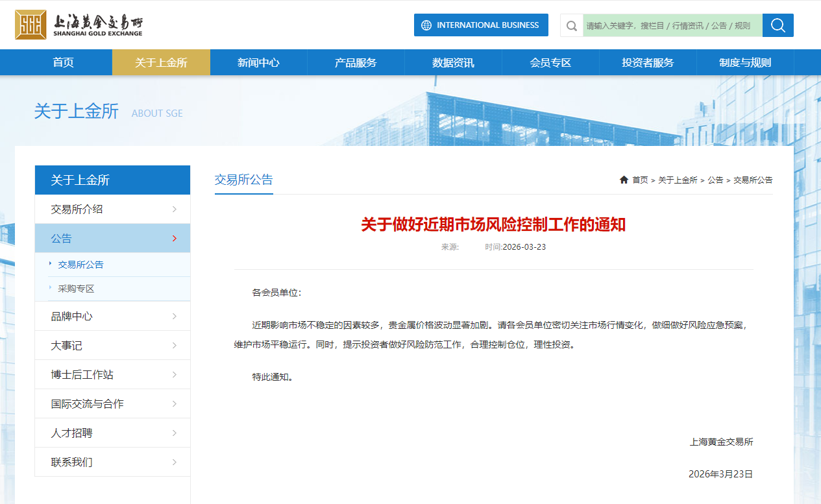Viewport: 821px width, 504px height.
Task: Select 交易所公告 sidebar submenu item
Action: pyautogui.click(x=80, y=265)
